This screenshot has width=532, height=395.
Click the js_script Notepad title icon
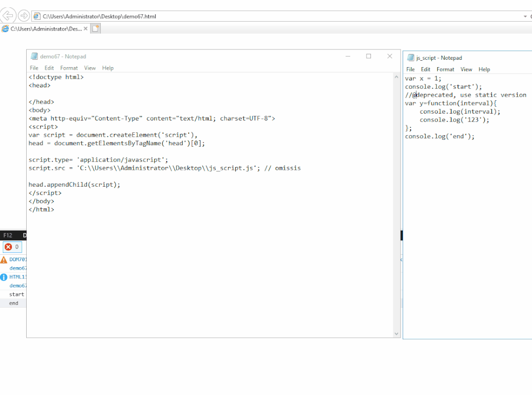[x=410, y=58]
